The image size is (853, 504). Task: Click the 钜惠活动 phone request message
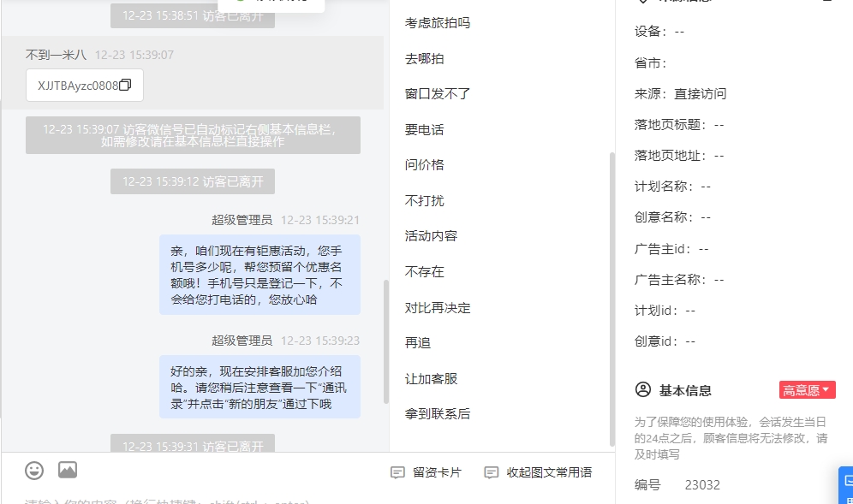point(259,275)
